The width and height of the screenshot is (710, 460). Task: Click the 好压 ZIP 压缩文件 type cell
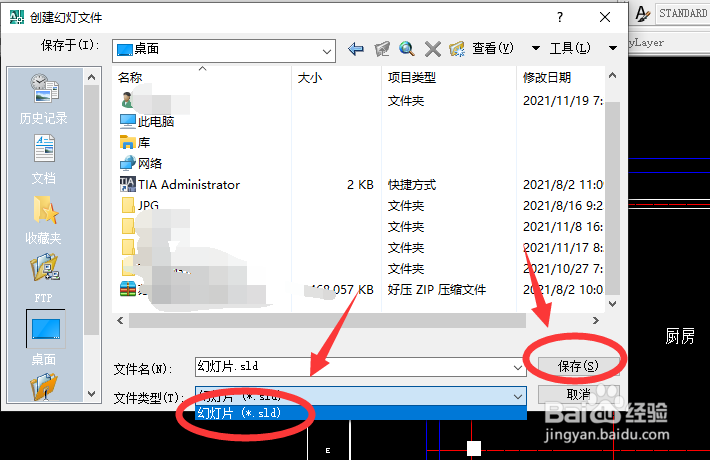[437, 289]
